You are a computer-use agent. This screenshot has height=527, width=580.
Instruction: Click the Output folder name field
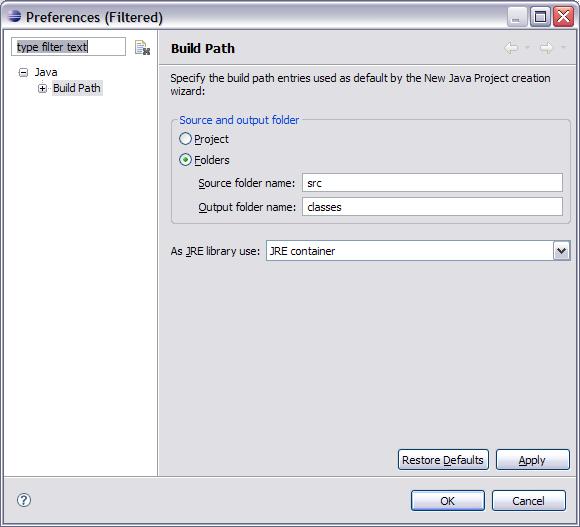(x=432, y=206)
